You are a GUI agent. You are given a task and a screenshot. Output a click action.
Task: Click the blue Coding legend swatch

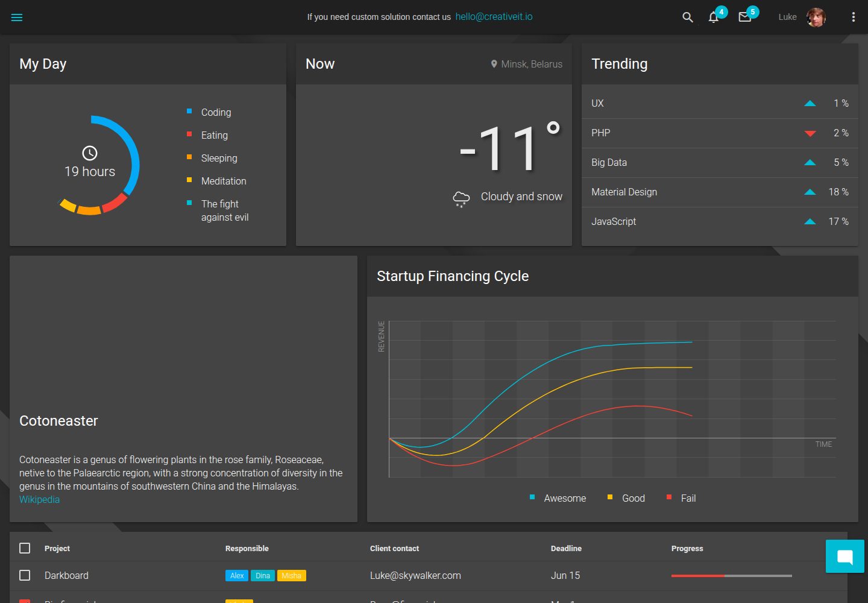[x=189, y=111]
